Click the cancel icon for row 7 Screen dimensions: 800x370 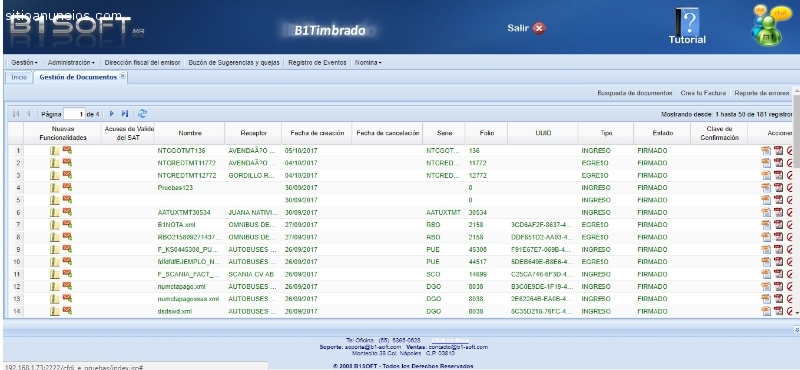point(790,225)
